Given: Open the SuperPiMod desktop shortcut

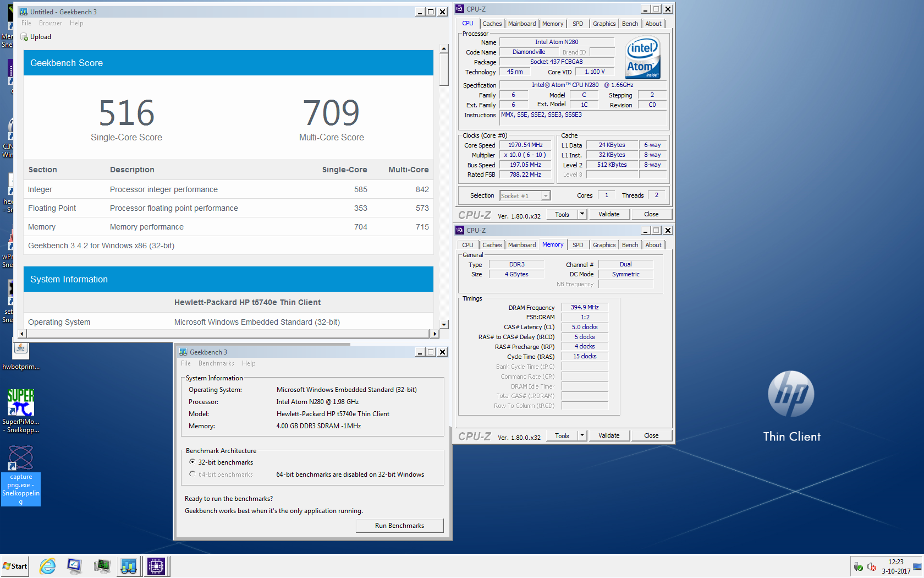Looking at the screenshot, I should click(x=21, y=411).
